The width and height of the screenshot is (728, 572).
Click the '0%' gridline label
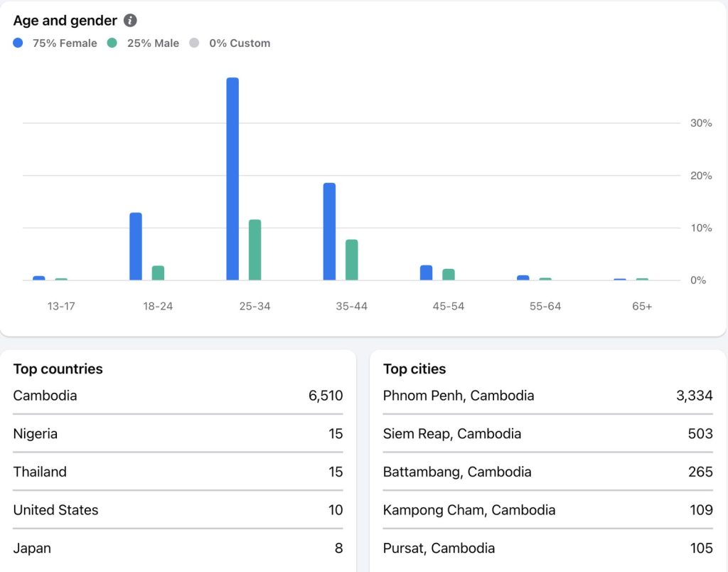(x=698, y=280)
